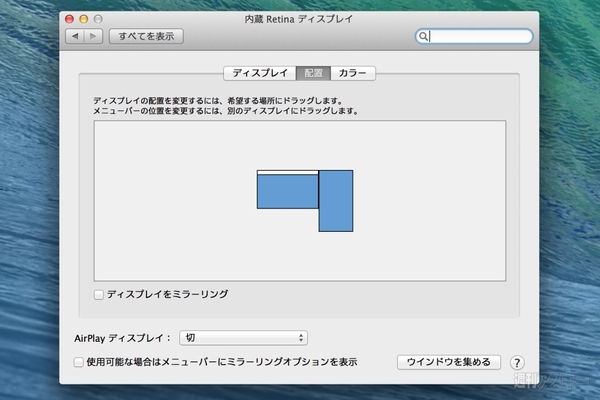Image resolution: width=600 pixels, height=400 pixels.
Task: Select the landscape display with menu bar
Action: click(x=288, y=191)
